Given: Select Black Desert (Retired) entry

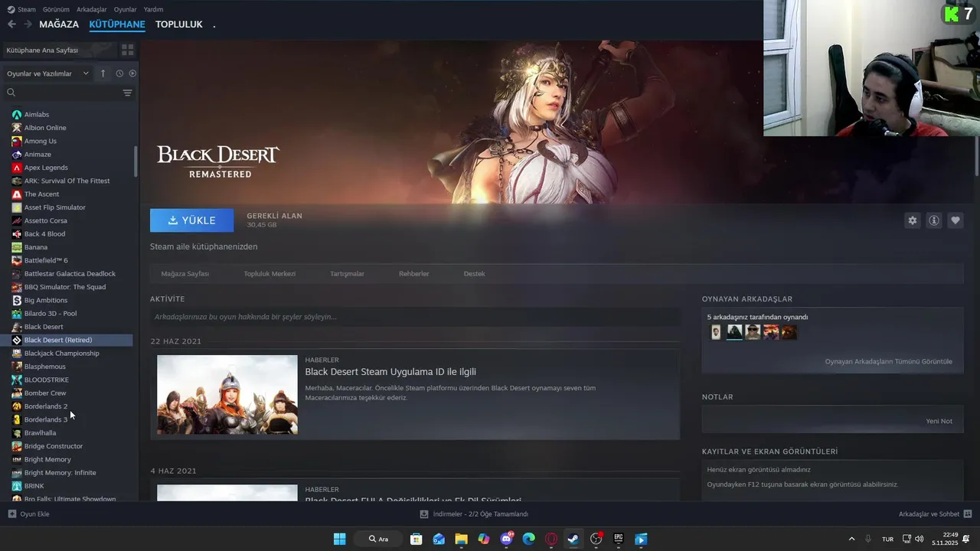Looking at the screenshot, I should 68,340.
